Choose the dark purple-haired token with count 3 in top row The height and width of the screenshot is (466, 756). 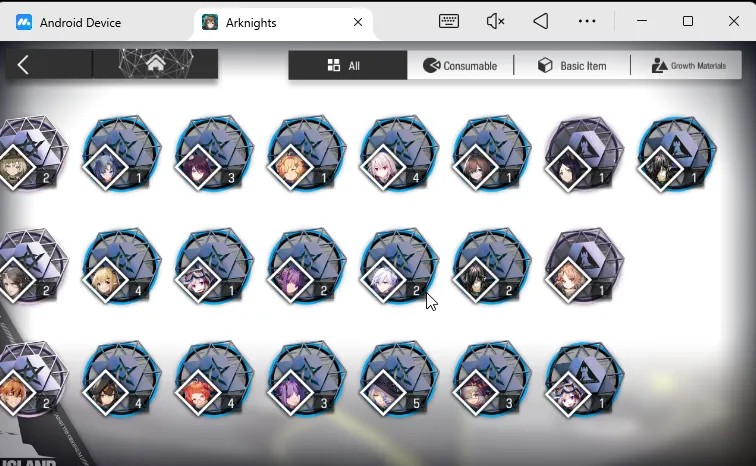(x=214, y=154)
